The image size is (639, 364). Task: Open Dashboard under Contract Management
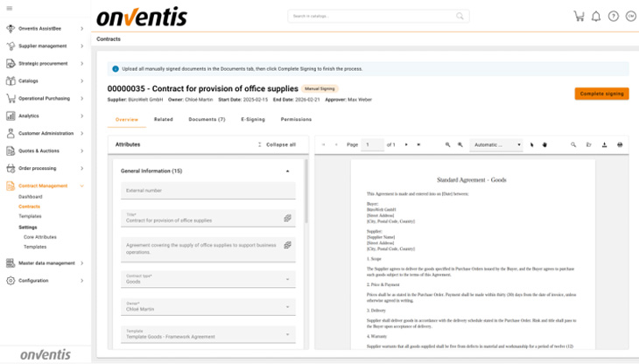[x=31, y=197]
